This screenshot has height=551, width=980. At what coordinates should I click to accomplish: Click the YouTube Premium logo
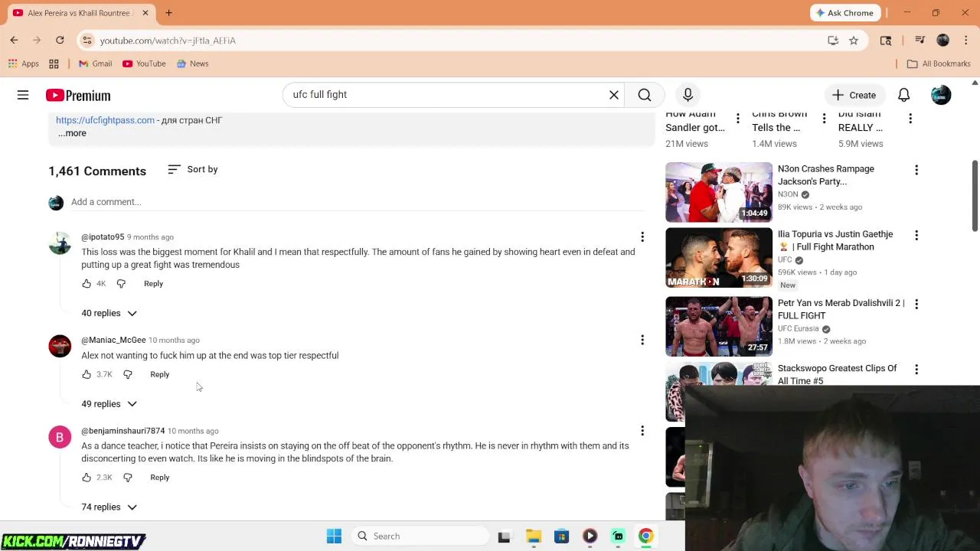tap(78, 96)
